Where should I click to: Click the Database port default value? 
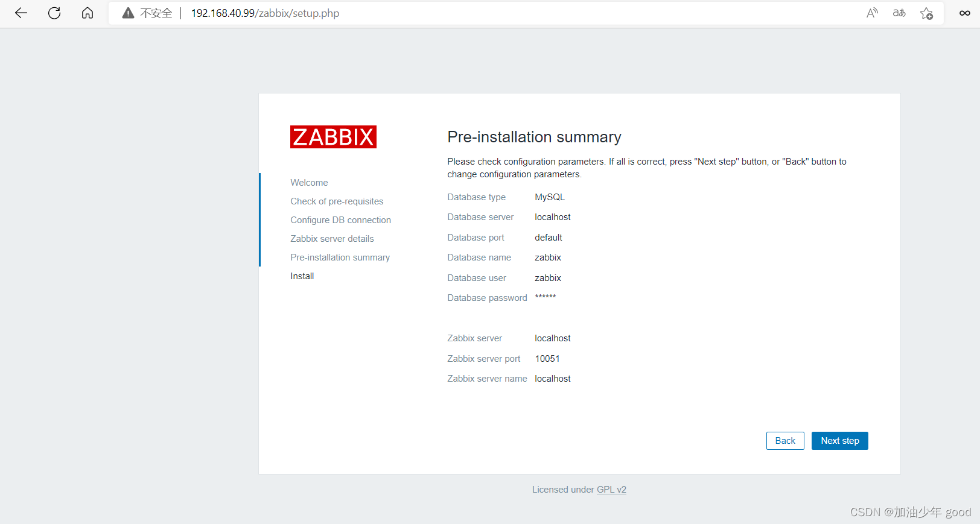tap(548, 238)
